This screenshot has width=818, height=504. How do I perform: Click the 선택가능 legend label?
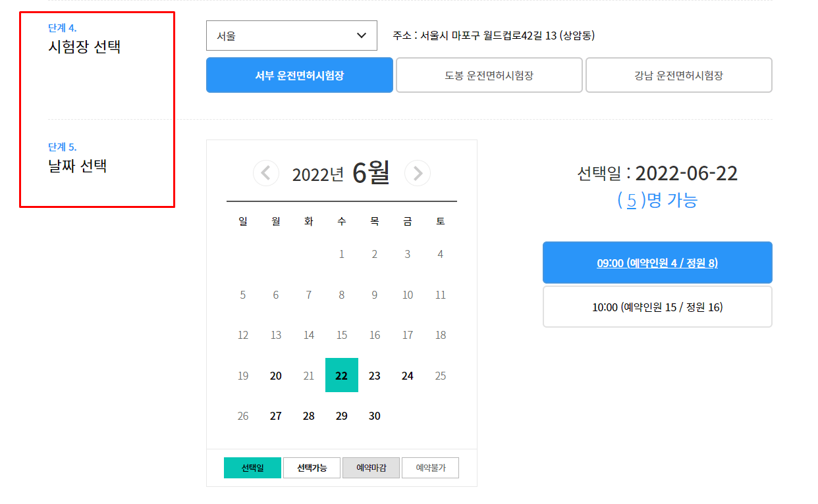tap(312, 467)
